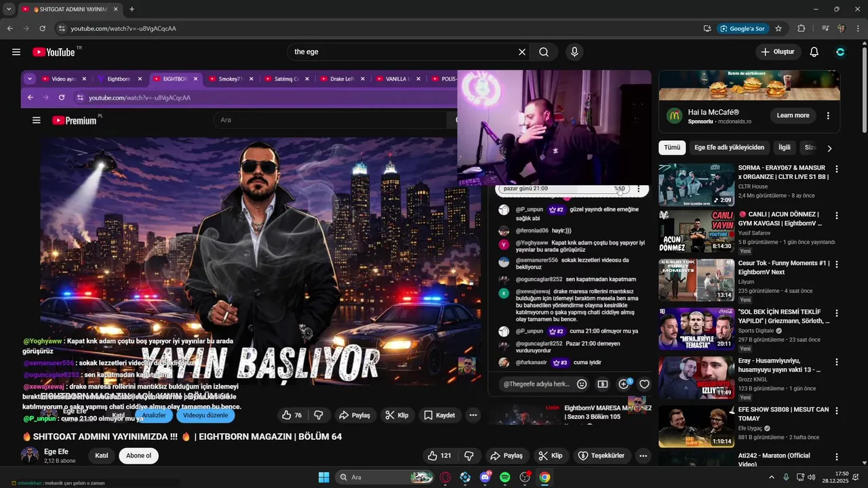Start voice search with the microphone icon

(x=574, y=52)
